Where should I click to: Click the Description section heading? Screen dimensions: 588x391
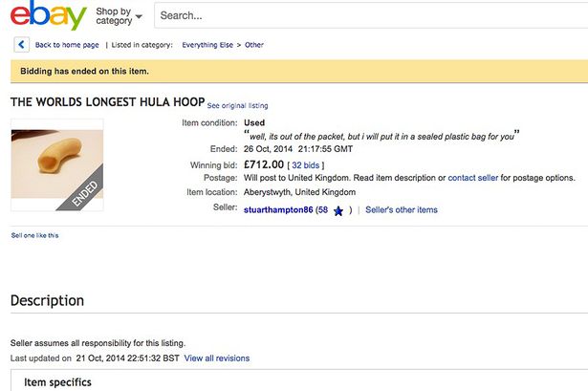[x=47, y=300]
